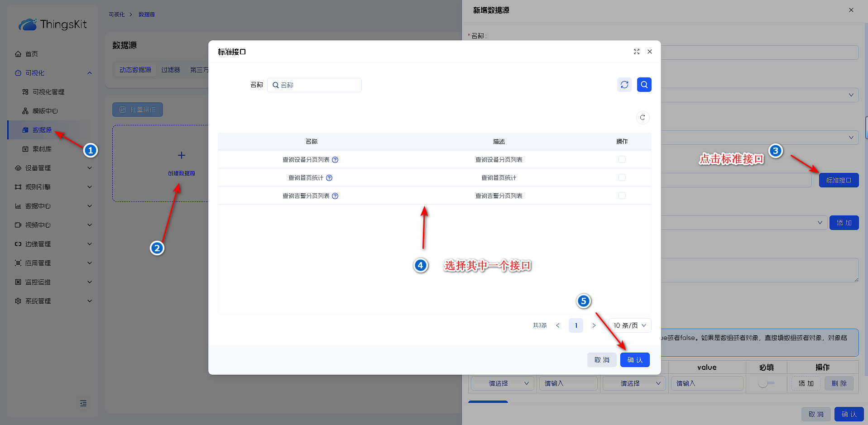Check the box for 查询告警分页列表 row
Viewport: 868px width, 425px height.
[622, 196]
